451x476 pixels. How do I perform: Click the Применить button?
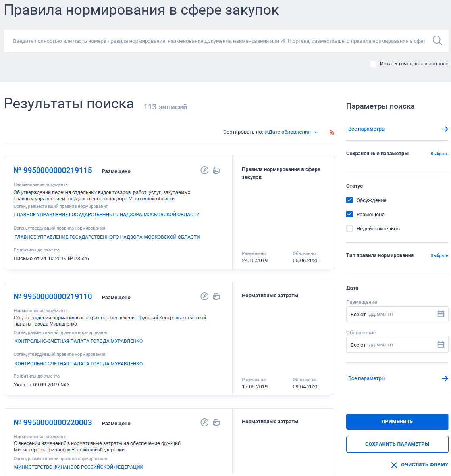click(x=397, y=422)
